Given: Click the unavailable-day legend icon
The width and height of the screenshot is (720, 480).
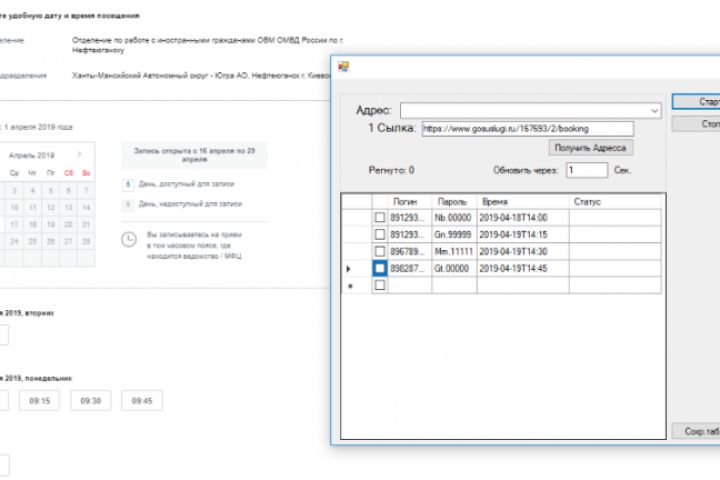Looking at the screenshot, I should (x=128, y=204).
